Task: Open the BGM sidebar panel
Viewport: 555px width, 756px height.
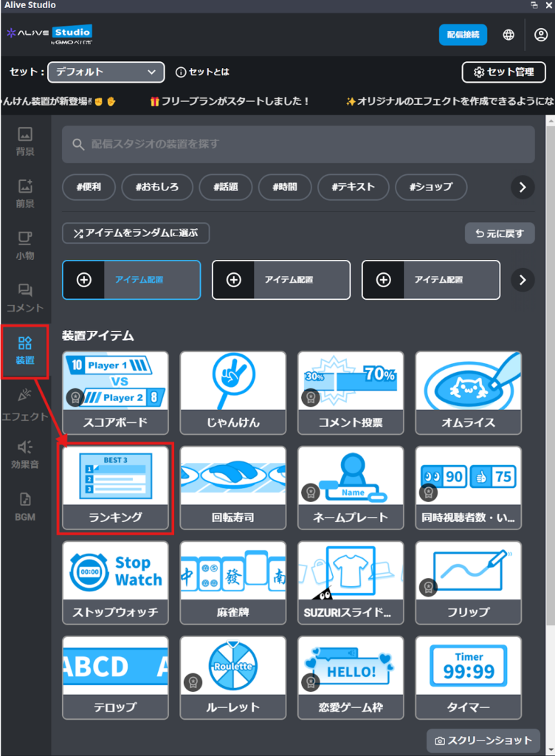Action: tap(25, 506)
